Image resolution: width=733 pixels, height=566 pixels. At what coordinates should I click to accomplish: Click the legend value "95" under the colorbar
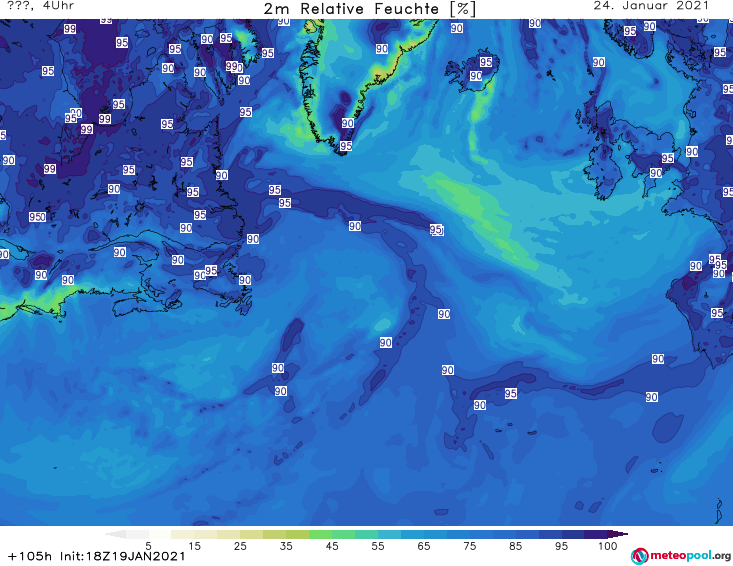(x=561, y=546)
